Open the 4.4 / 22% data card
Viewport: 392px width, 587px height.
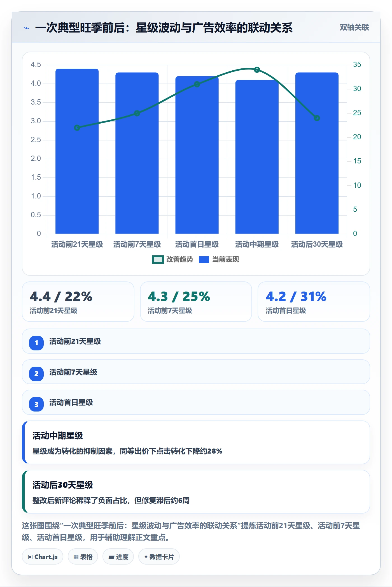point(78,302)
